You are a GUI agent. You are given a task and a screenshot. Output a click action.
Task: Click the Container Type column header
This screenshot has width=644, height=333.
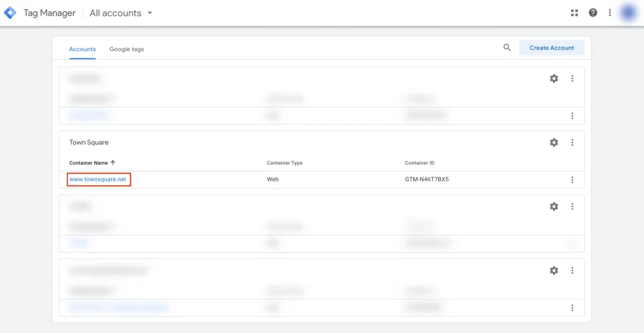click(285, 163)
